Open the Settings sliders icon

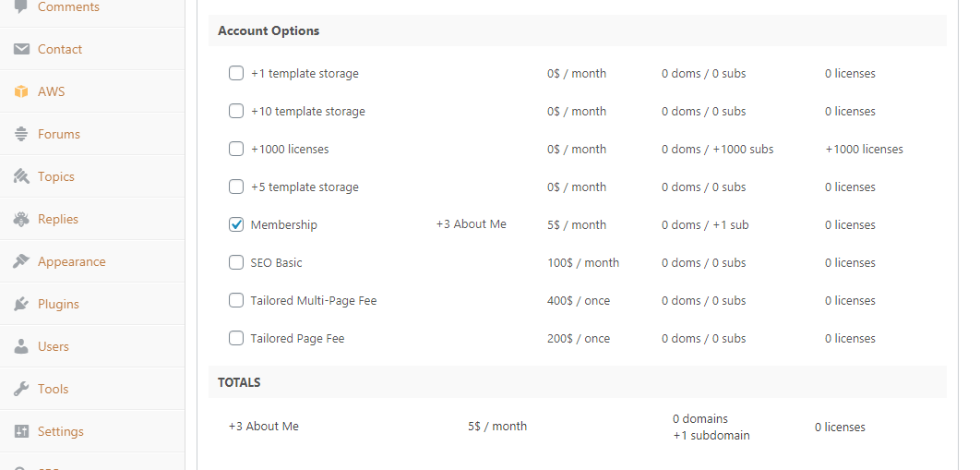click(21, 431)
